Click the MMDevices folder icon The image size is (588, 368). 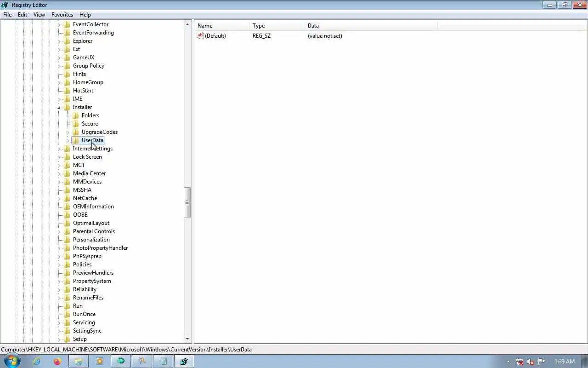click(67, 182)
